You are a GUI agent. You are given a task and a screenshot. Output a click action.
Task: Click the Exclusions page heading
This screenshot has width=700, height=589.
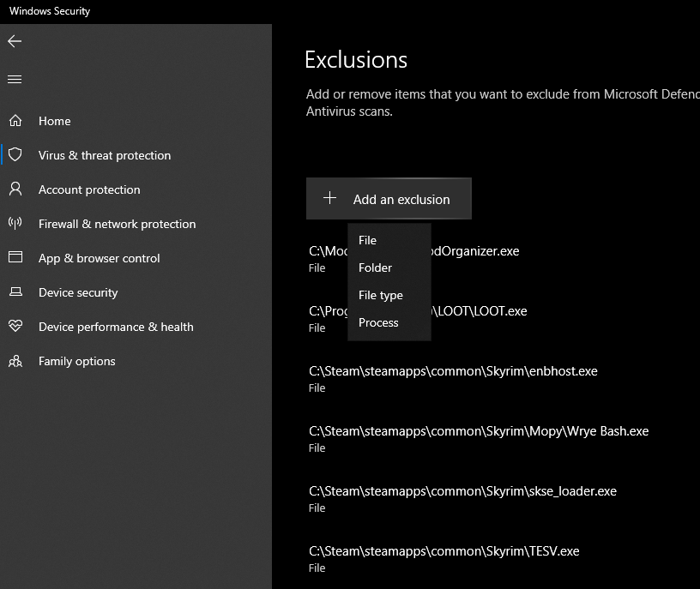pyautogui.click(x=356, y=60)
